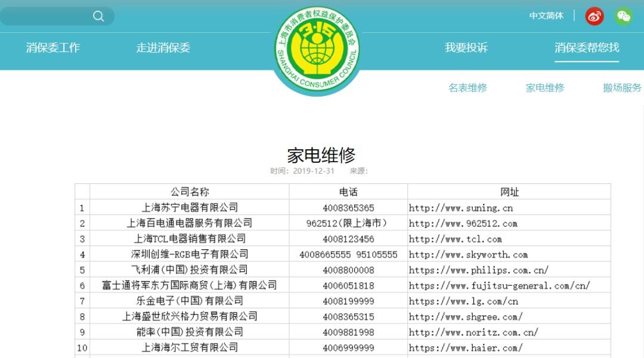Go to the 名表维修 submenu
Image resolution: width=644 pixels, height=358 pixels.
(x=467, y=88)
